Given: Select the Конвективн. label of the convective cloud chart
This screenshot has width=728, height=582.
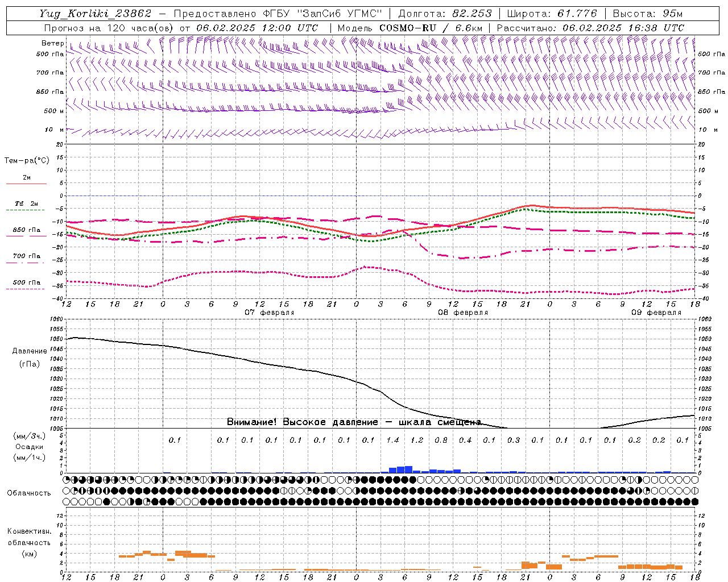Looking at the screenshot, I should pyautogui.click(x=29, y=531).
